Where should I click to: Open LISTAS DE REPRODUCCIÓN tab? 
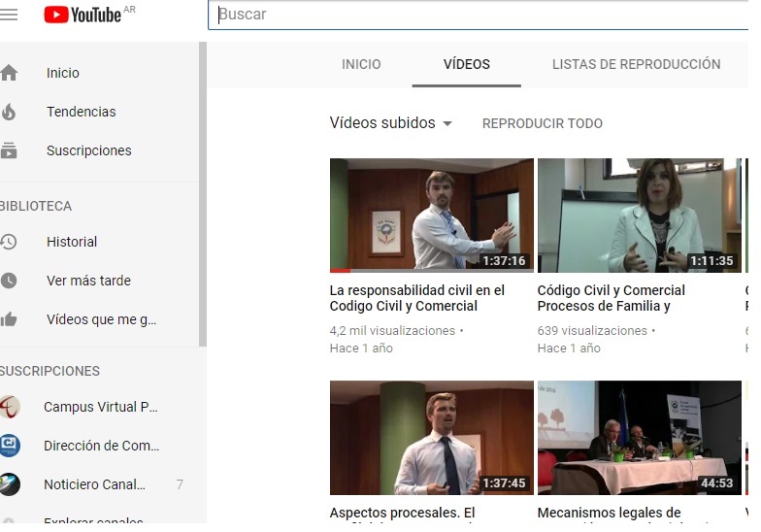click(636, 64)
